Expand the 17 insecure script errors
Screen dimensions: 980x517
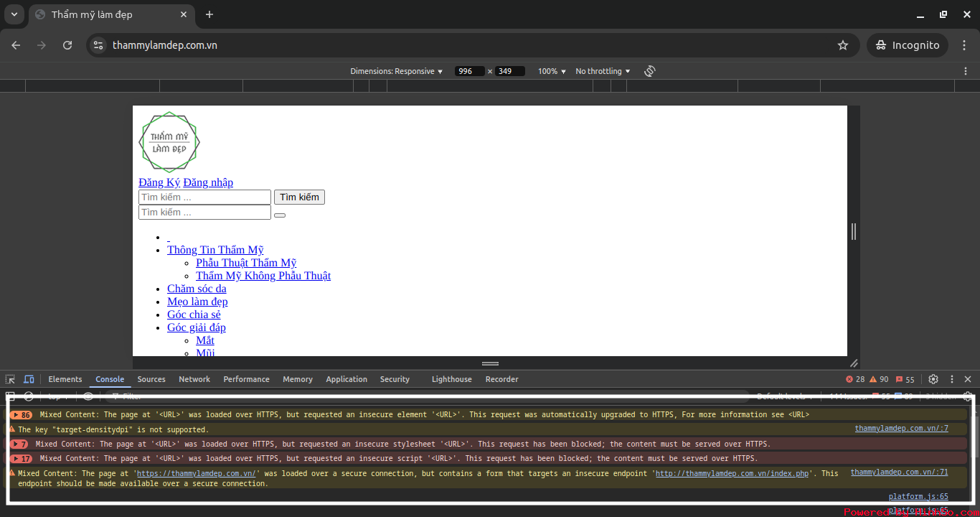[x=22, y=459]
